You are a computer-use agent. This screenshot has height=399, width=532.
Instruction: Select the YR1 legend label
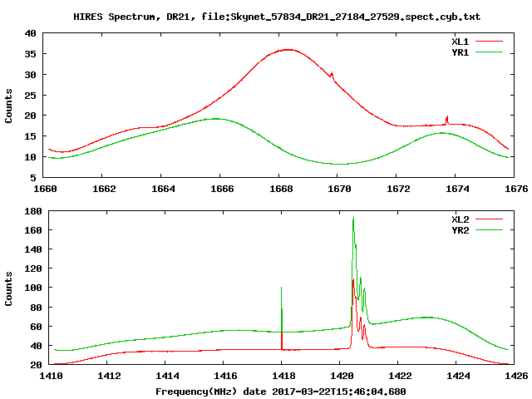coord(461,51)
